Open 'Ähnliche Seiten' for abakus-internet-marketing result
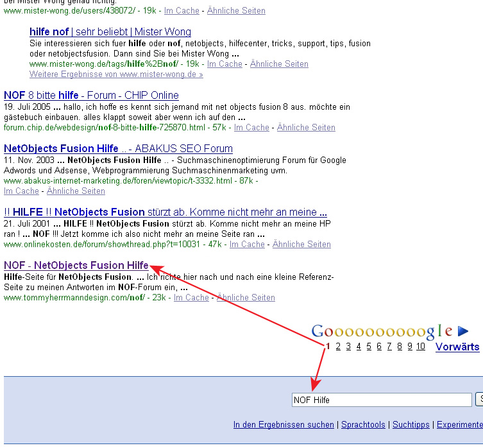Viewport: 483px width, 448px height. [76, 191]
